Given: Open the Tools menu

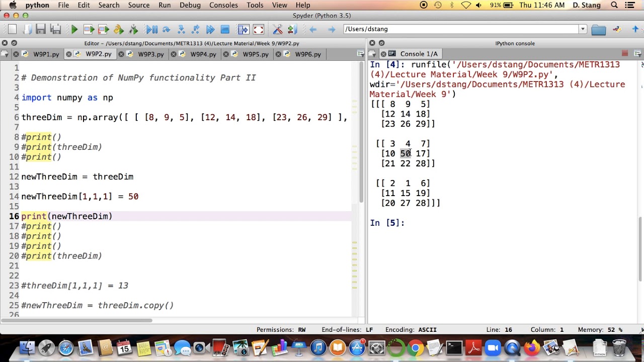Looking at the screenshot, I should 255,5.
